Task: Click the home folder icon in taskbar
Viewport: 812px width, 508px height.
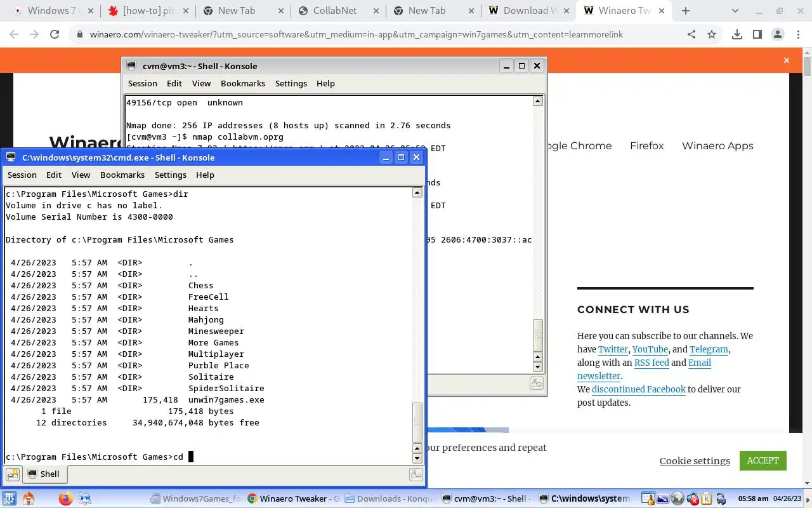Action: pyautogui.click(x=29, y=498)
